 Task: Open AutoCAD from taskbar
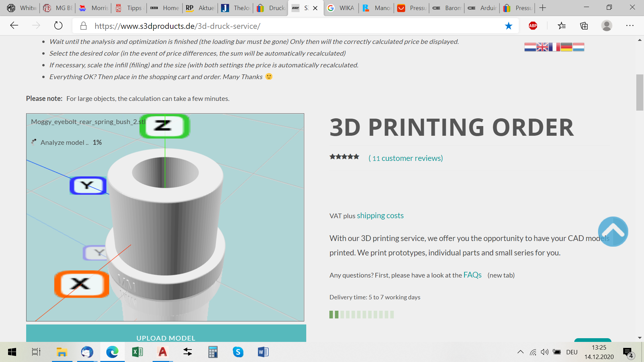(x=163, y=352)
